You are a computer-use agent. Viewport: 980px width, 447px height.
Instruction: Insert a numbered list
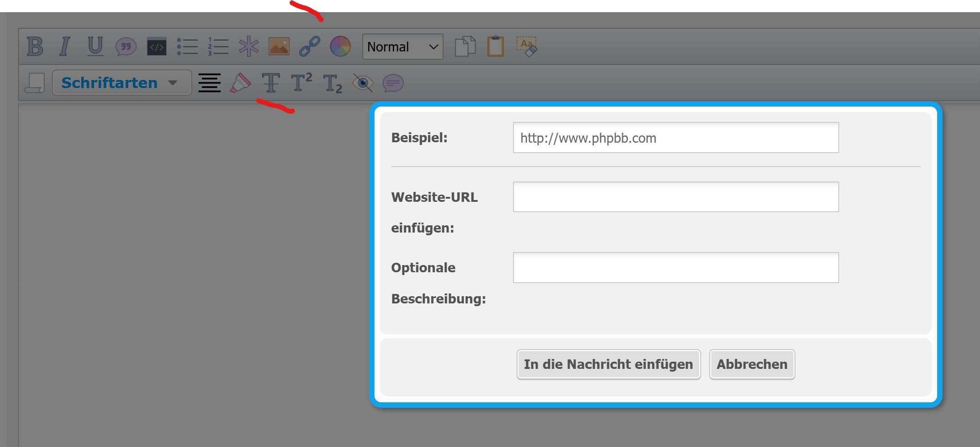pyautogui.click(x=218, y=47)
